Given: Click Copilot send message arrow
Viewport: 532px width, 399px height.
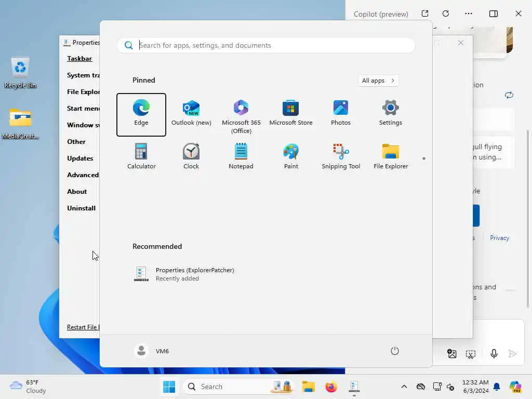Looking at the screenshot, I should [x=512, y=354].
